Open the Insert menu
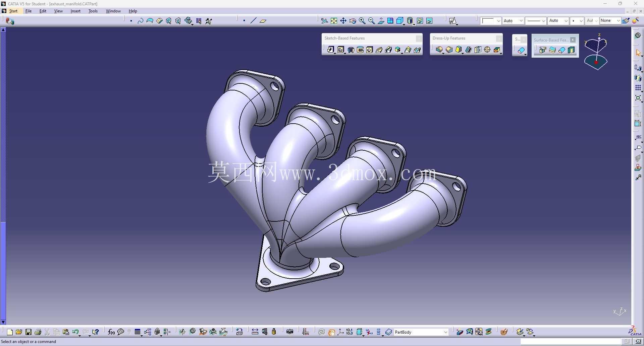Image resolution: width=644 pixels, height=346 pixels. pos(75,11)
